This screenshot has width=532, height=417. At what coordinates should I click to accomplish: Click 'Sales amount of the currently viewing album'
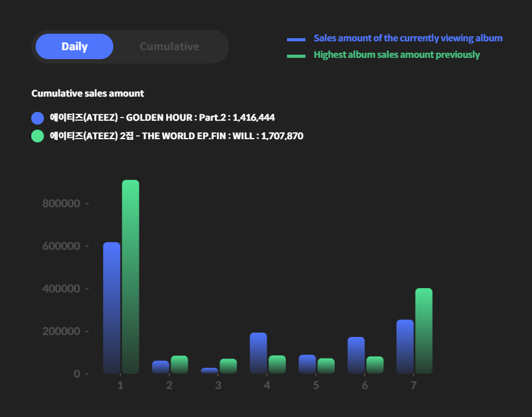(x=408, y=38)
